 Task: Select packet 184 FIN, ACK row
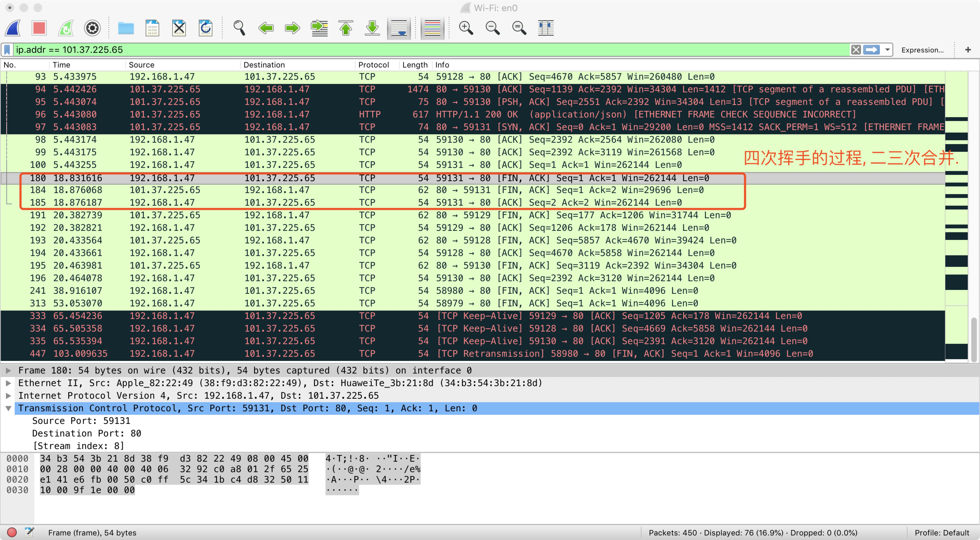coord(473,190)
